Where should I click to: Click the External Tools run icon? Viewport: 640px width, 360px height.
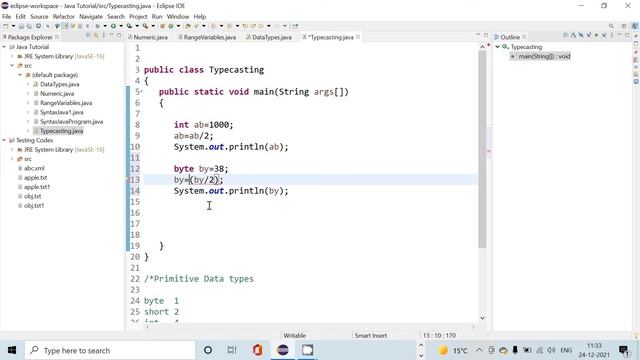pyautogui.click(x=145, y=26)
